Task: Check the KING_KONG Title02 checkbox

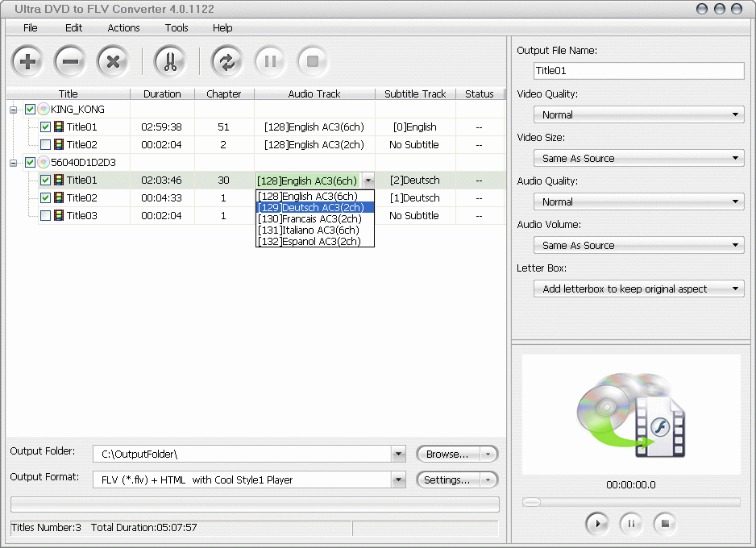Action: click(45, 144)
